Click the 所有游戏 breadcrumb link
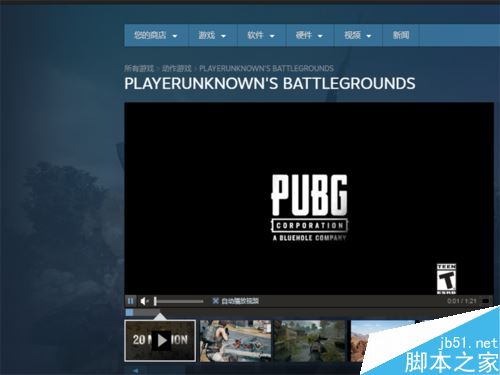The image size is (500, 375). (x=139, y=68)
